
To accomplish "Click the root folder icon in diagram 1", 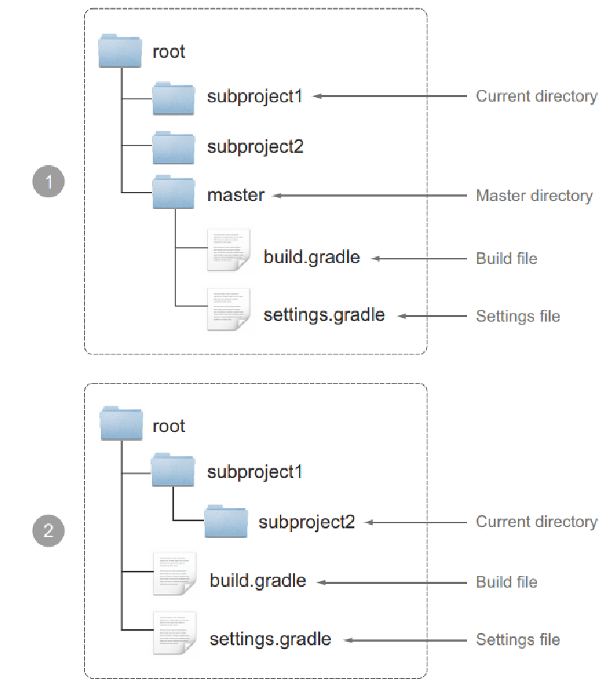I will (x=120, y=50).
